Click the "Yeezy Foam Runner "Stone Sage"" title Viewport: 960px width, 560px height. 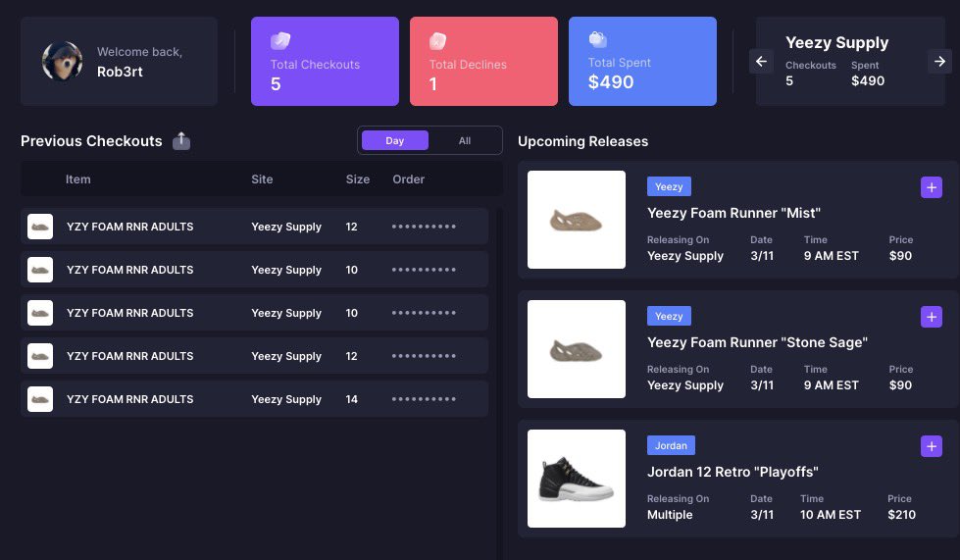tap(757, 342)
